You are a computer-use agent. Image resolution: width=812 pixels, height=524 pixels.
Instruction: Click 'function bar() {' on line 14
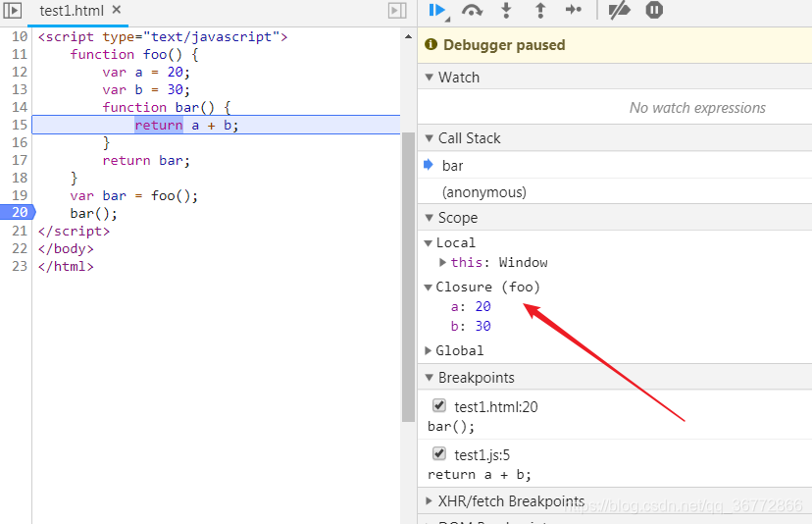pyautogui.click(x=167, y=107)
